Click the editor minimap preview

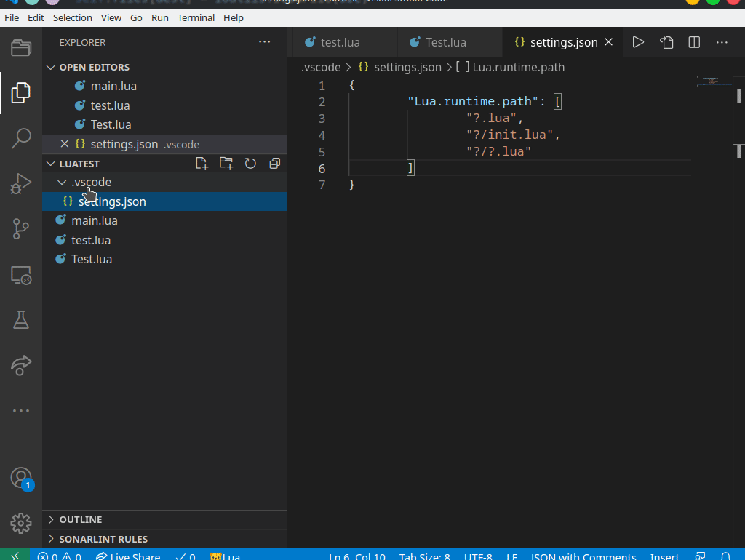(x=714, y=81)
